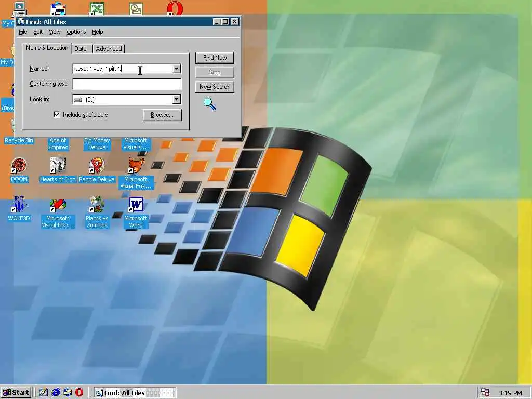Click the Show Desktop quick launch icon

(44, 393)
